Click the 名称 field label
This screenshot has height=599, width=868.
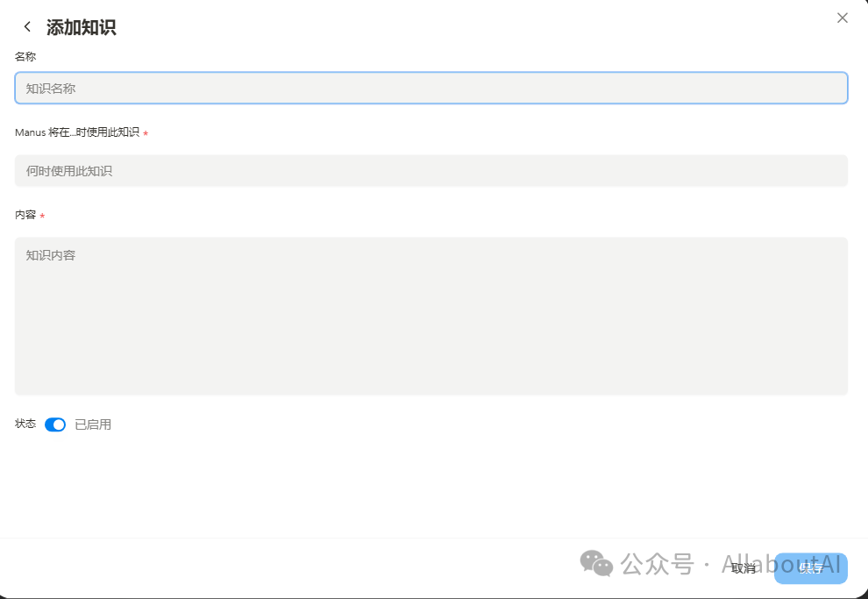click(x=25, y=56)
